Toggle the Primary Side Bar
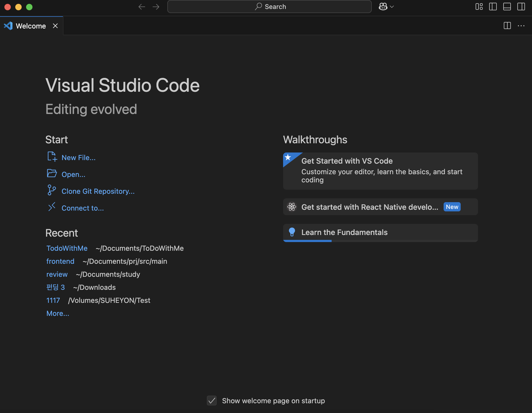 click(x=493, y=7)
